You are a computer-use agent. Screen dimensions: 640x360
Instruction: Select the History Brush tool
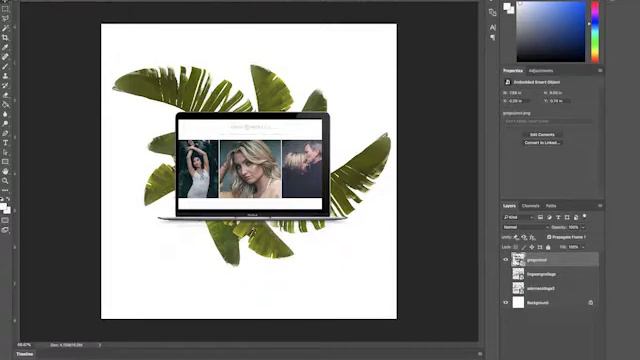point(5,85)
